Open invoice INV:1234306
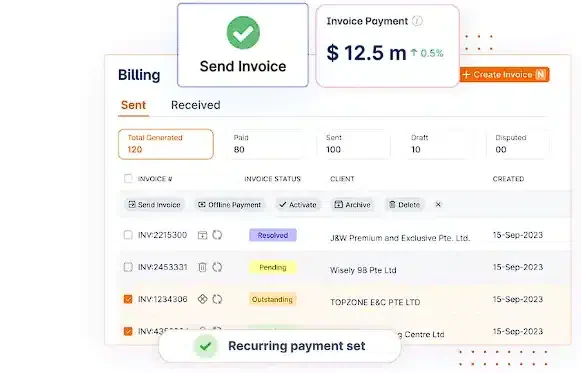581x373 pixels. click(162, 299)
